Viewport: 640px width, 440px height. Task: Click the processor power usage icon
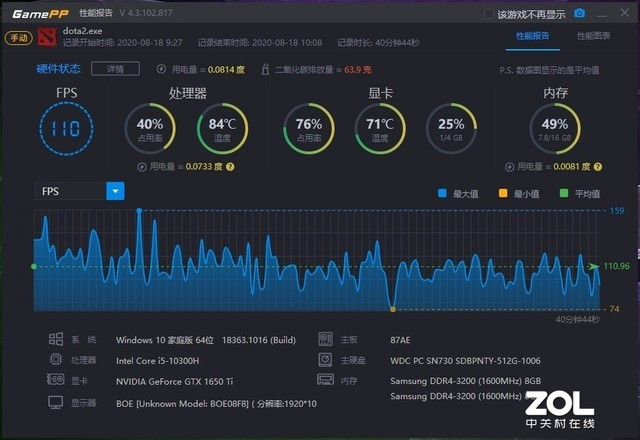(142, 167)
